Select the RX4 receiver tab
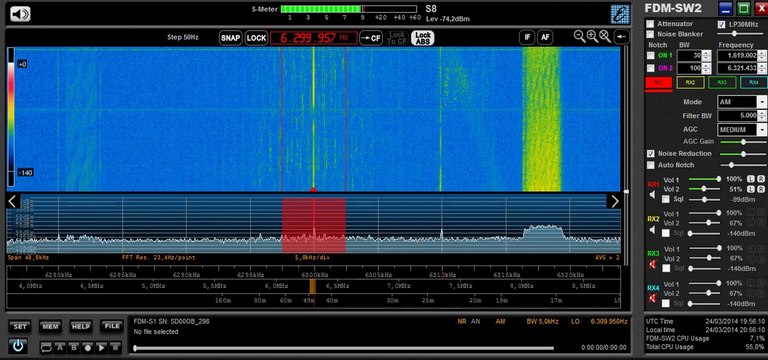Viewport: 768px width, 360px height. [x=754, y=83]
